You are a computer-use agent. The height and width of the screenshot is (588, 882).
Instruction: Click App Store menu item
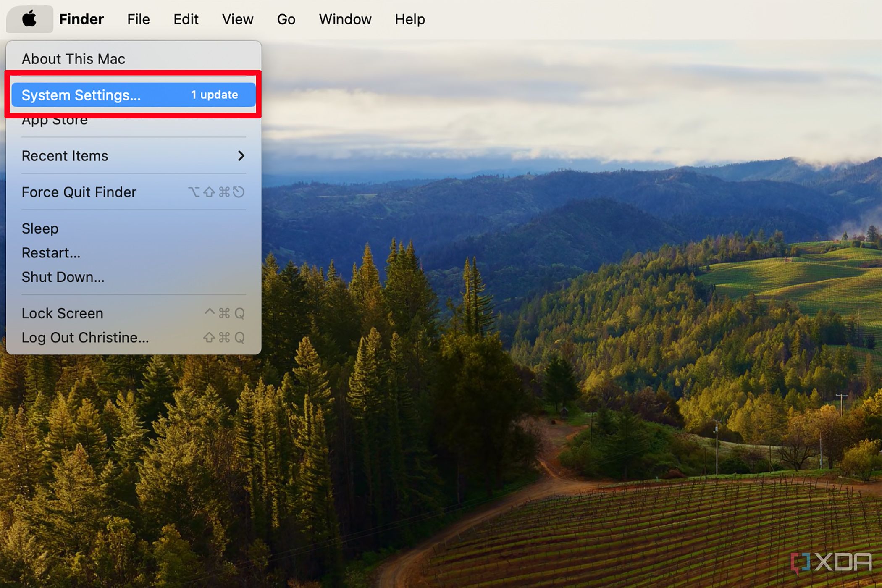point(55,119)
